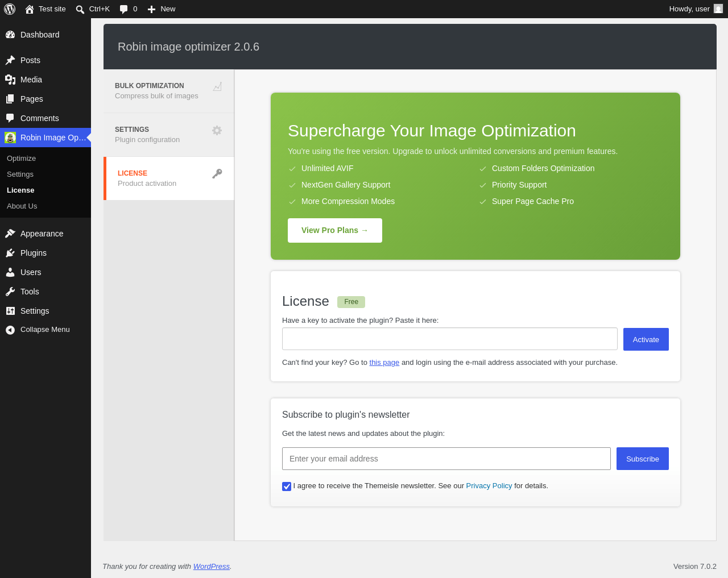The image size is (728, 578).
Task: Click the Free license status badge
Action: [351, 302]
